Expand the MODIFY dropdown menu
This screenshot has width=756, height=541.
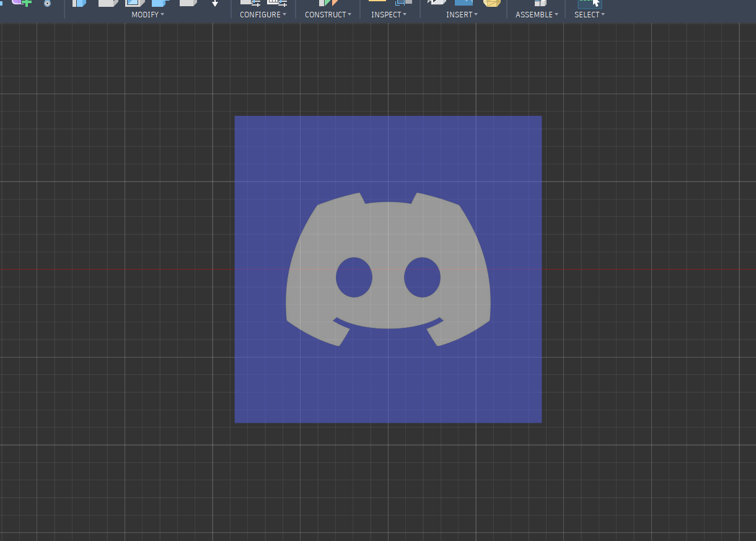tap(147, 14)
